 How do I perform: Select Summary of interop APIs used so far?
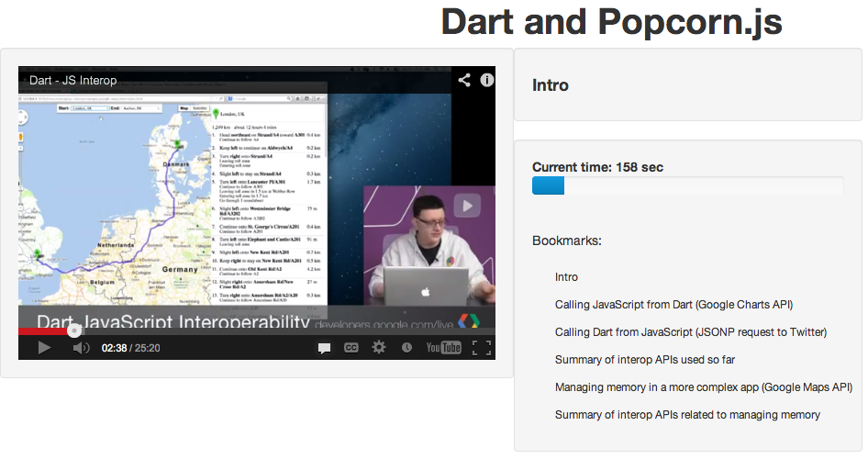coord(645,360)
